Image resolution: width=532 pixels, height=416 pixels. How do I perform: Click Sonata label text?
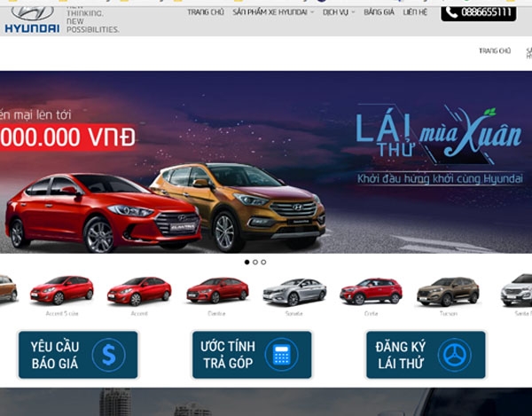(293, 313)
